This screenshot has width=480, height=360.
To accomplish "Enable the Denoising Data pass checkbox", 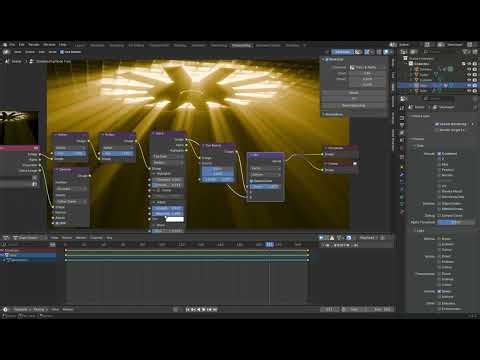I will (x=439, y=197).
